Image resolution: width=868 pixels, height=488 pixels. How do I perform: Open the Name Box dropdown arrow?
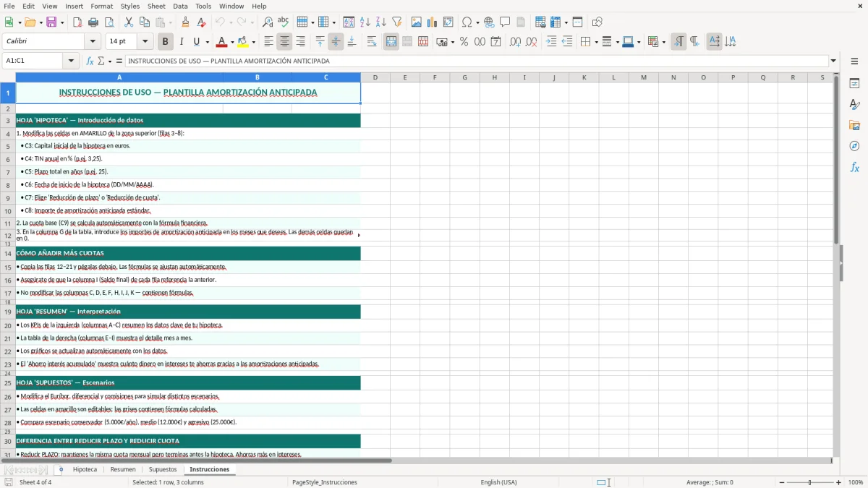(72, 61)
